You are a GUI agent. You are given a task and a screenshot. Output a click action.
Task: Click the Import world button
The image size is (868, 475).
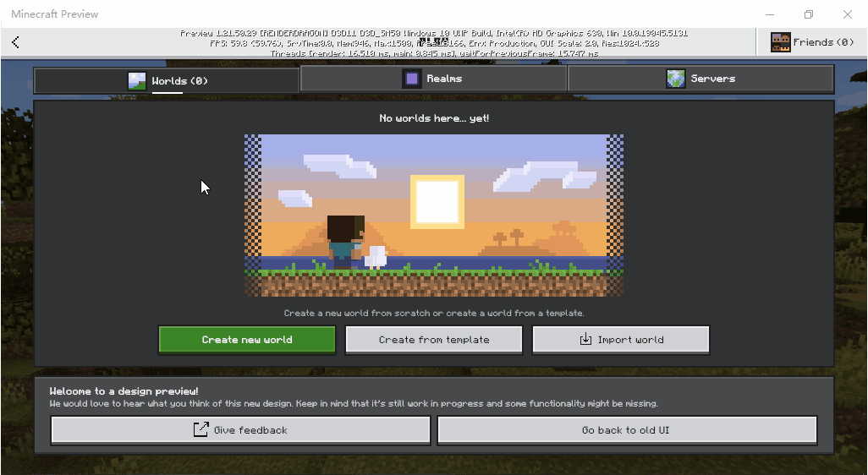click(x=621, y=340)
